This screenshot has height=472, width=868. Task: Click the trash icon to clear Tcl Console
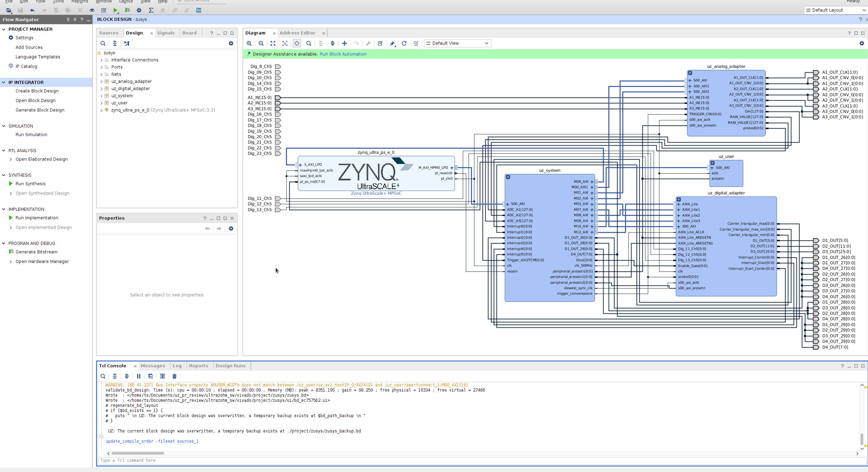click(174, 376)
